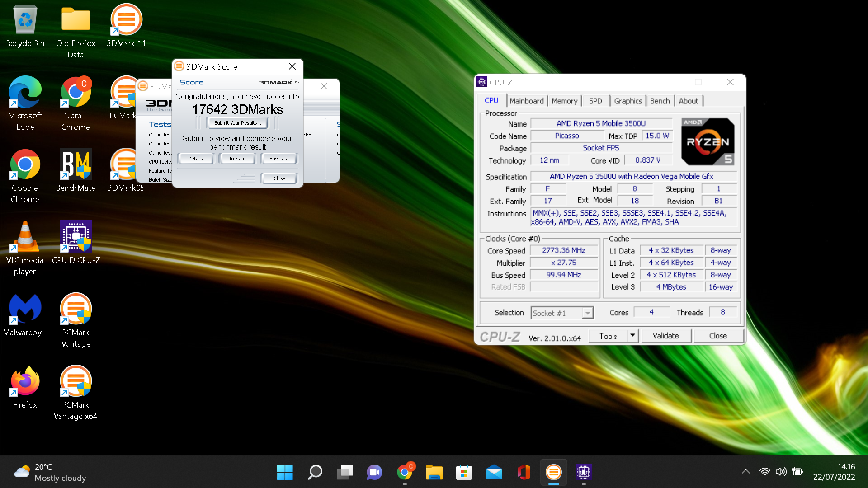The image size is (868, 488).
Task: Open Microsoft Edge desktop shortcut
Action: tap(25, 103)
